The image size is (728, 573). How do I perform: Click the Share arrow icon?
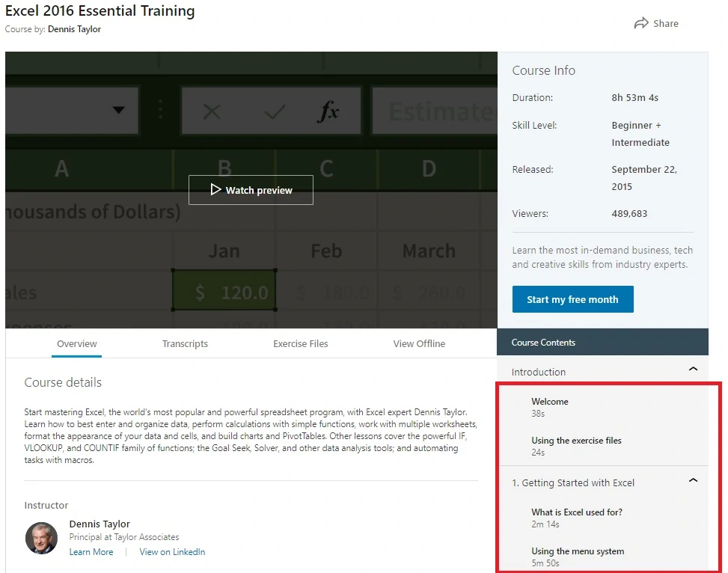(641, 23)
